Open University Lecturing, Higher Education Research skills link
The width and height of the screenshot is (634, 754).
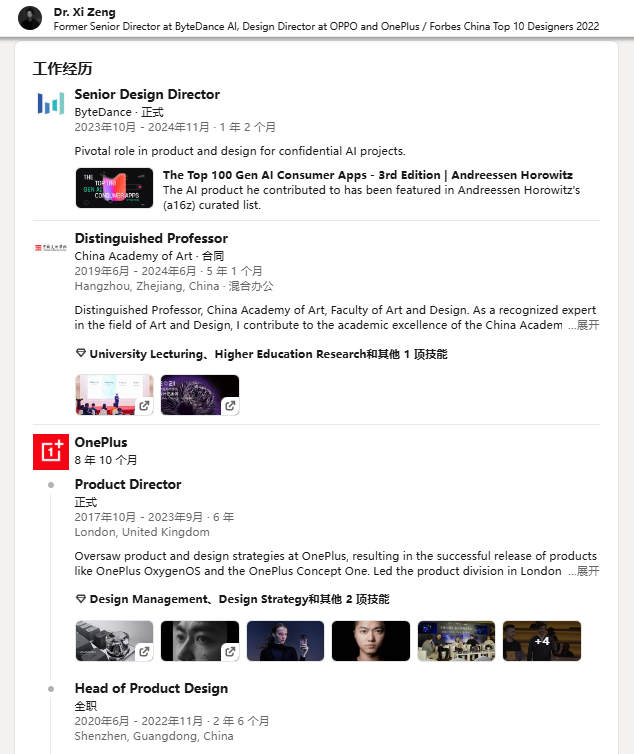(x=268, y=354)
